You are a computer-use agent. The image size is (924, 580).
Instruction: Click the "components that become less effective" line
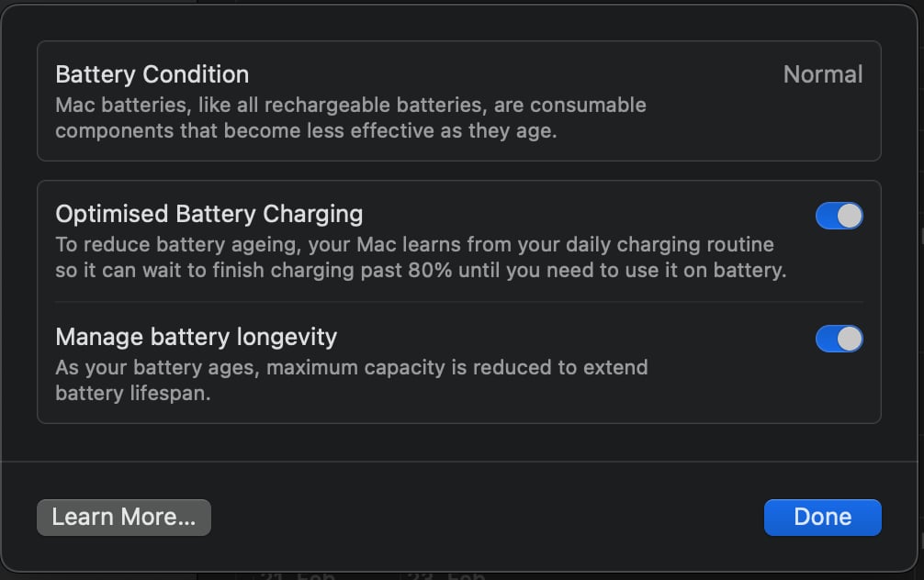[306, 129]
